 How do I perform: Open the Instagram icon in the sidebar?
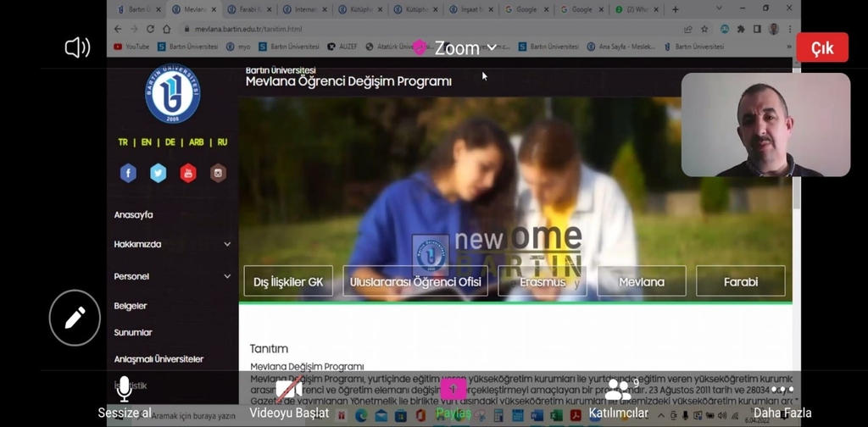click(218, 173)
